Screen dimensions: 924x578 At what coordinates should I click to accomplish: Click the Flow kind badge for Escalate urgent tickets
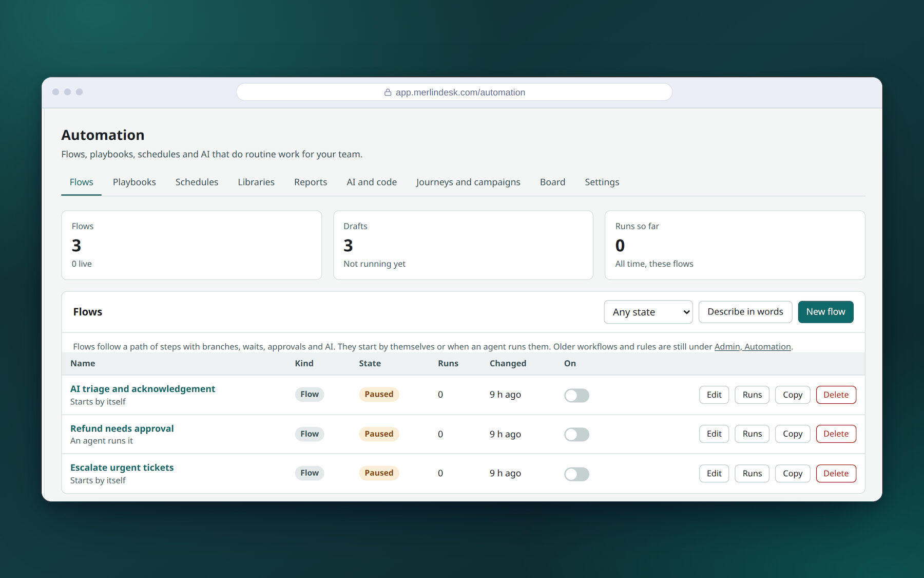tap(310, 473)
